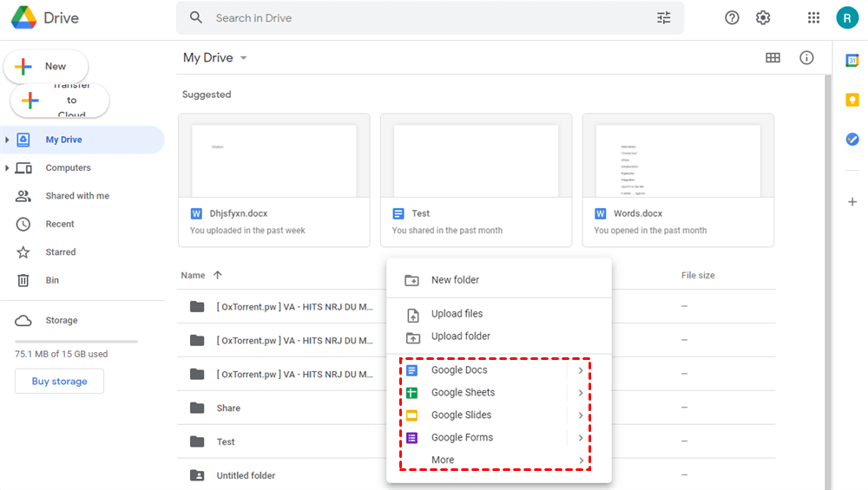Open the Support help icon
The width and height of the screenshot is (868, 490).
732,17
